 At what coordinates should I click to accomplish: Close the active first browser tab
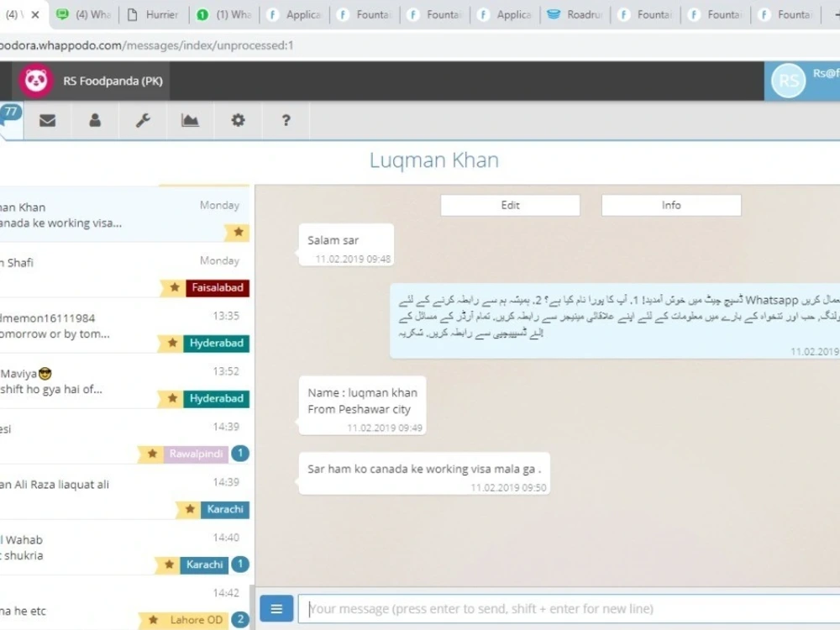coord(35,14)
